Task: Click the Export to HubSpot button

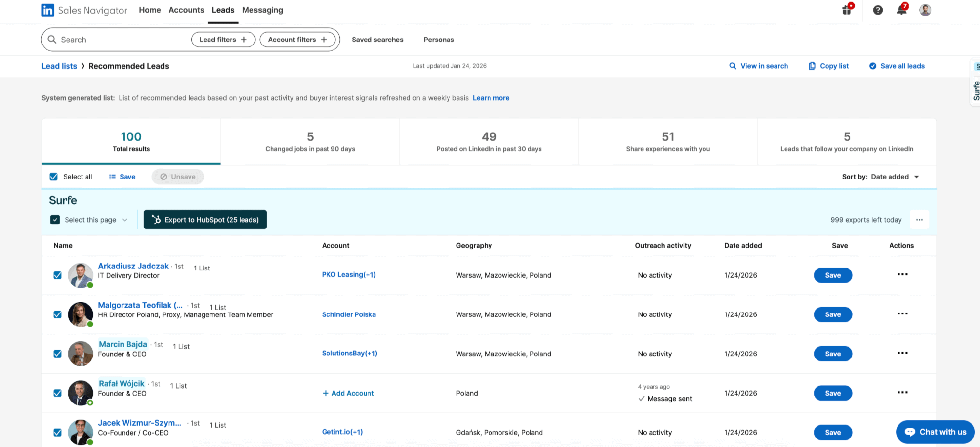Action: [205, 220]
